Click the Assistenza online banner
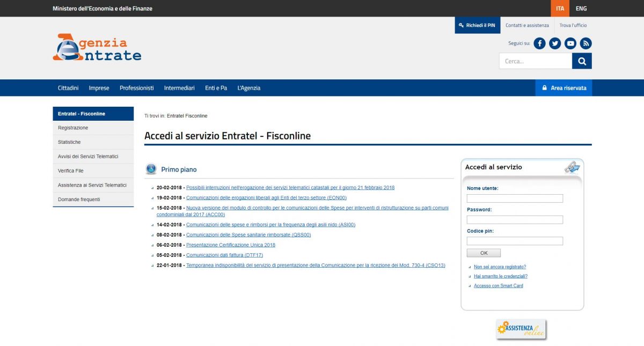The width and height of the screenshot is (644, 346). 521,329
